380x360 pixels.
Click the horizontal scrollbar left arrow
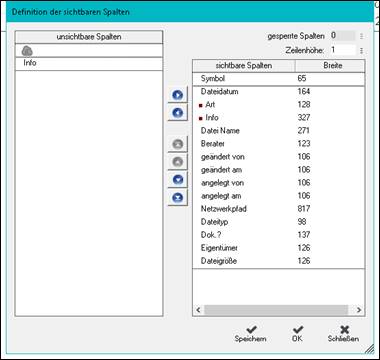(198, 310)
